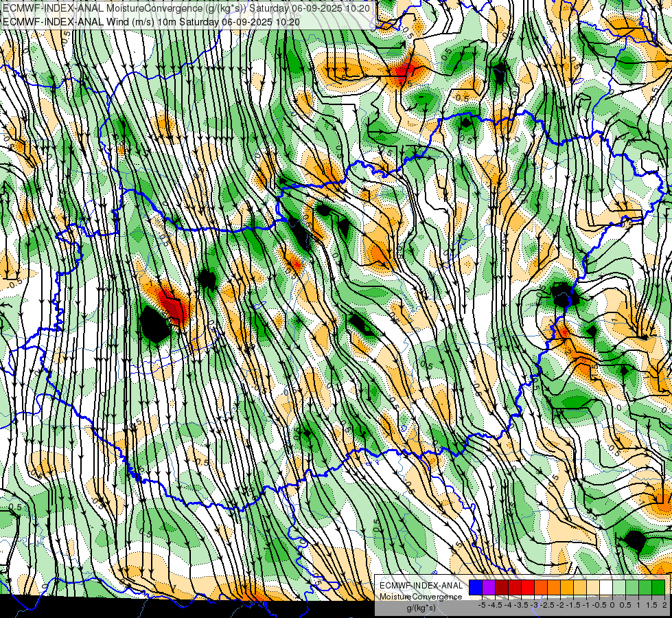
Task: Click the legend swatch between 0.5 and 1
Action: pos(632,587)
